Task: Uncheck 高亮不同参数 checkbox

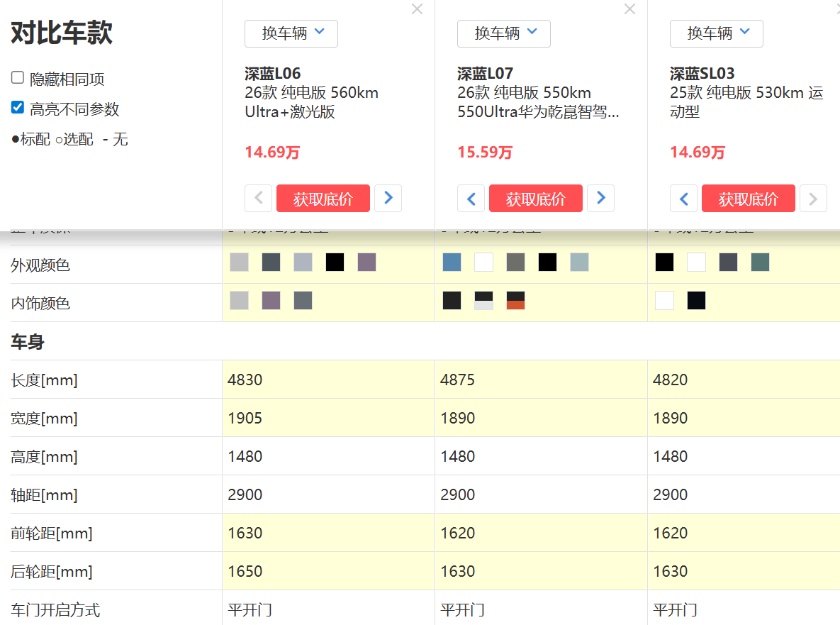Action: (18, 108)
